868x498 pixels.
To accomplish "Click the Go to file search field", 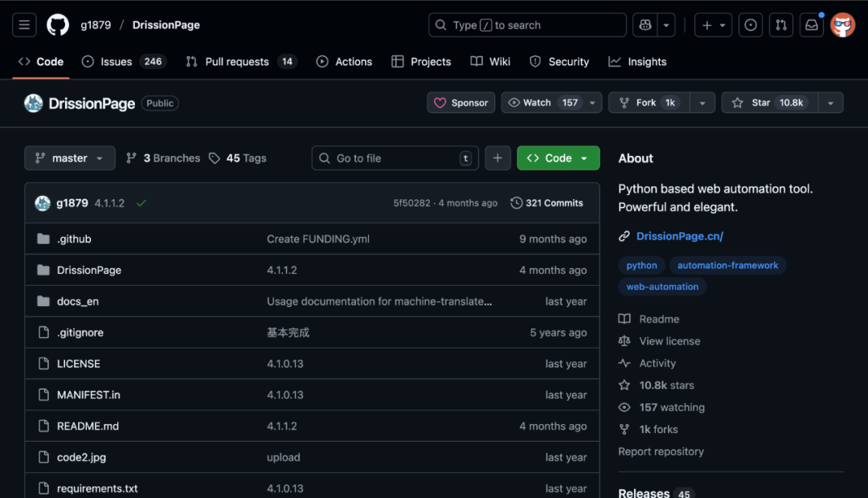I will coord(394,158).
